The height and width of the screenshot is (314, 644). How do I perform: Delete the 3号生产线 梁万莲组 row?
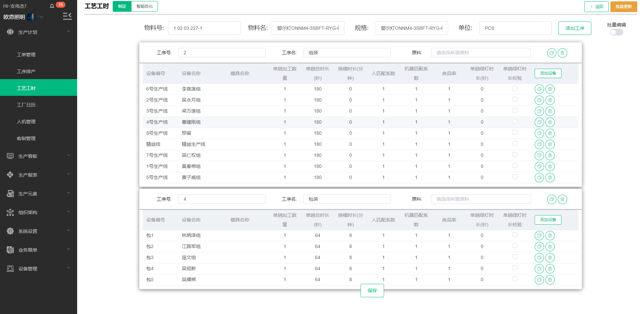pyautogui.click(x=550, y=111)
